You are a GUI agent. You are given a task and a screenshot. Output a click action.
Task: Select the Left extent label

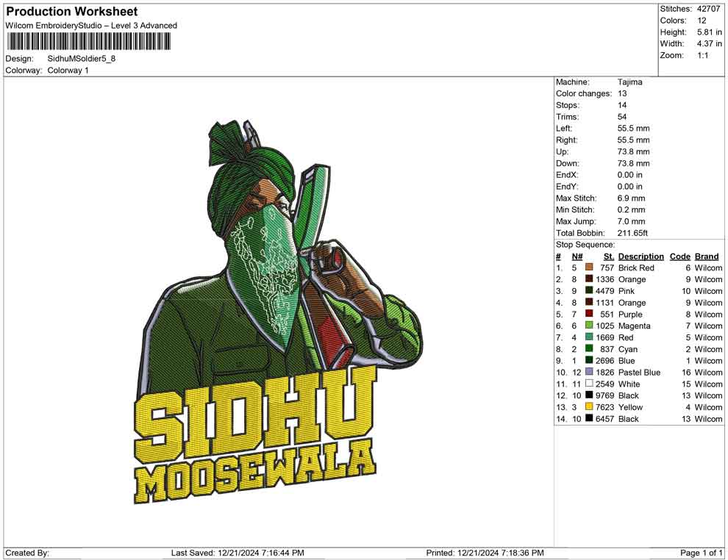coord(564,128)
